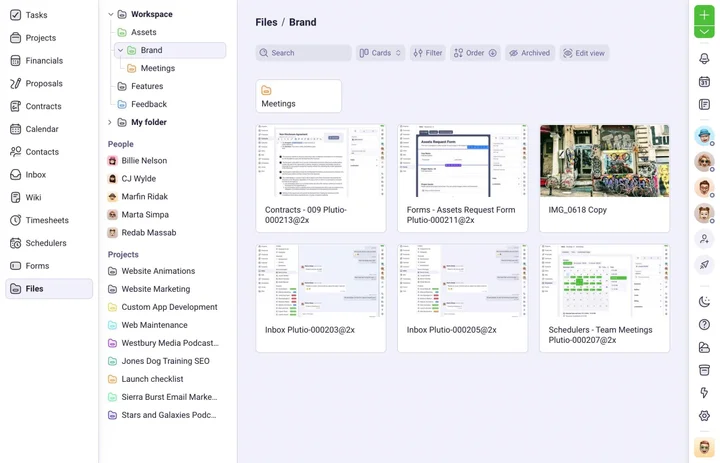Open the Cards view dropdown

tap(380, 53)
